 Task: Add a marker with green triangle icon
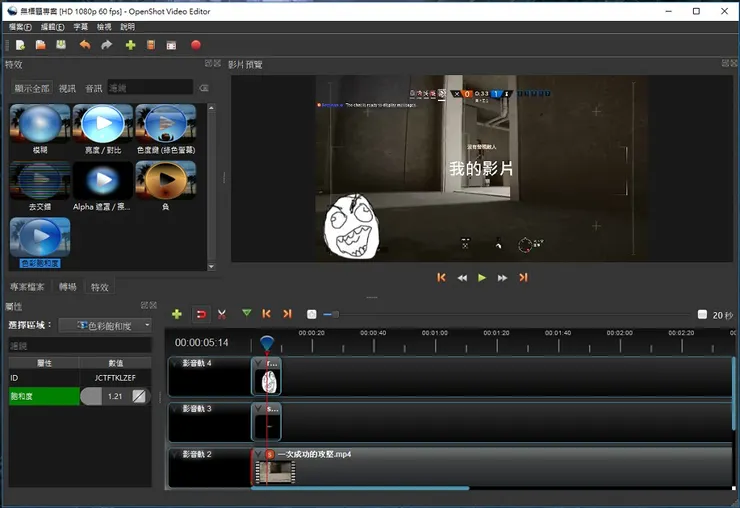(247, 314)
